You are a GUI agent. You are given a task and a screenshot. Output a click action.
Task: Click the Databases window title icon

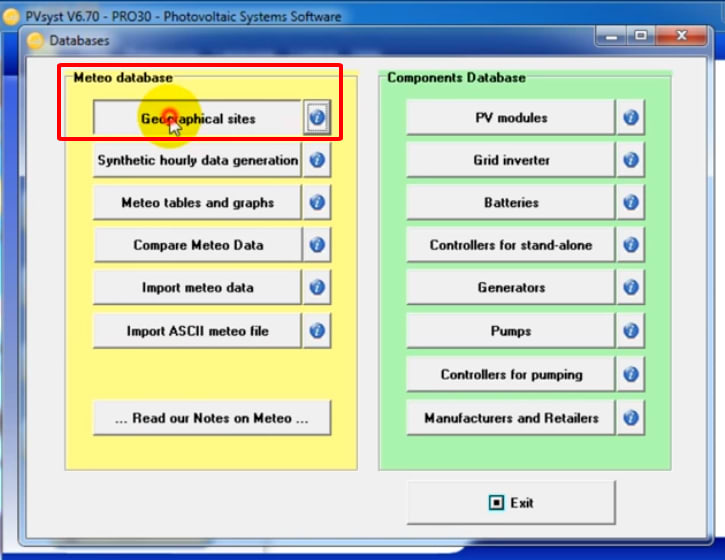35,41
